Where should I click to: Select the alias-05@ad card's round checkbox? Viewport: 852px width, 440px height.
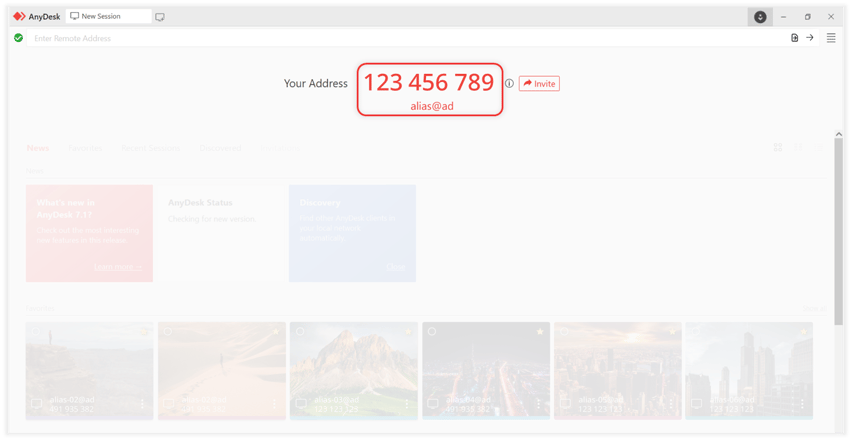click(564, 331)
